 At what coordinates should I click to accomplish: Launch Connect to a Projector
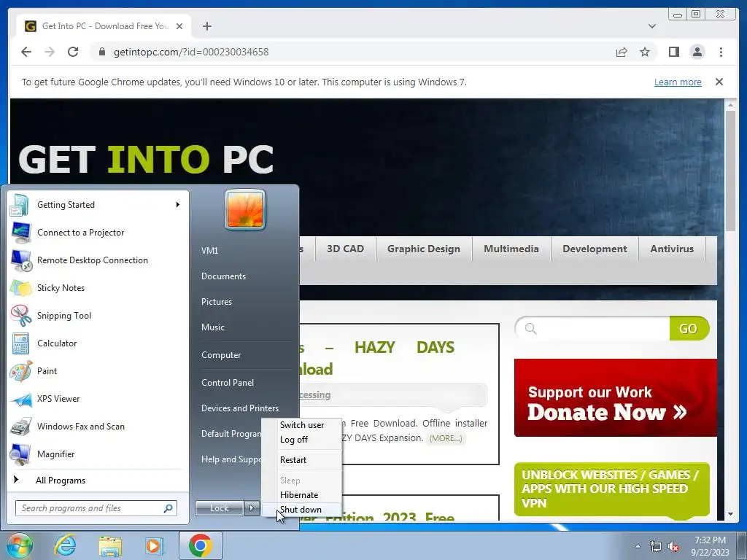(x=98, y=233)
